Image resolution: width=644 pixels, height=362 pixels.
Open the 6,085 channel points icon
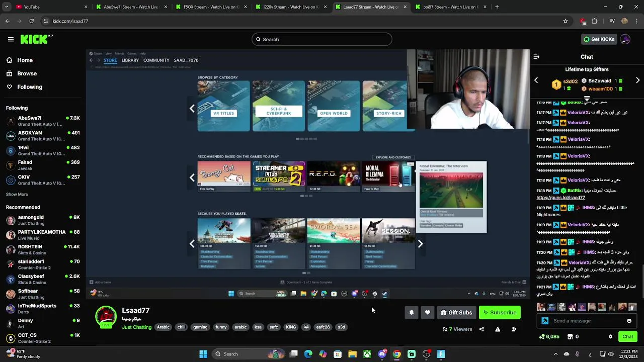(549, 337)
